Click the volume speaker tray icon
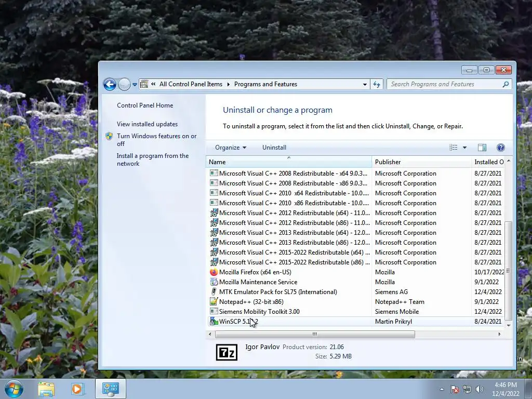532x399 pixels. [479, 389]
